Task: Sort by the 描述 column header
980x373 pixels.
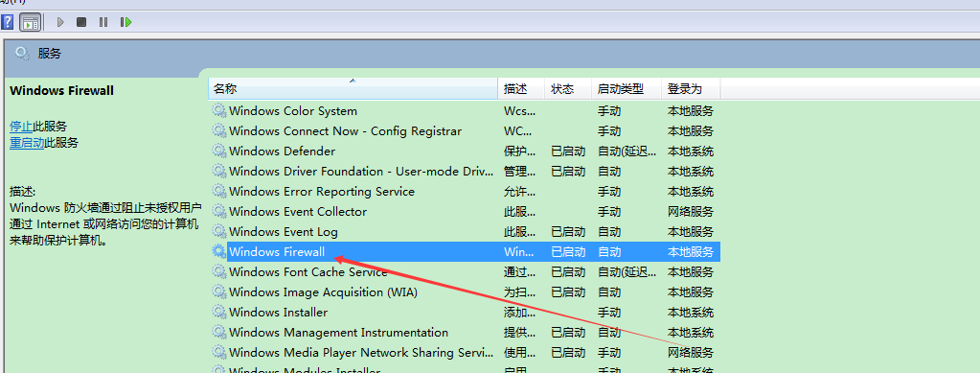Action: [521, 89]
